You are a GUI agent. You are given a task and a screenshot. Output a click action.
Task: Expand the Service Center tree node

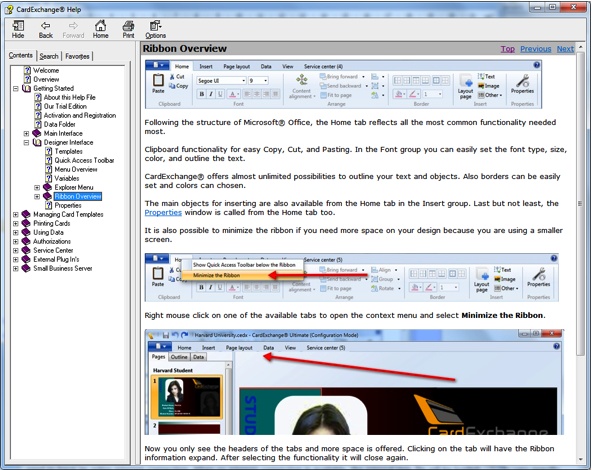tap(15, 251)
